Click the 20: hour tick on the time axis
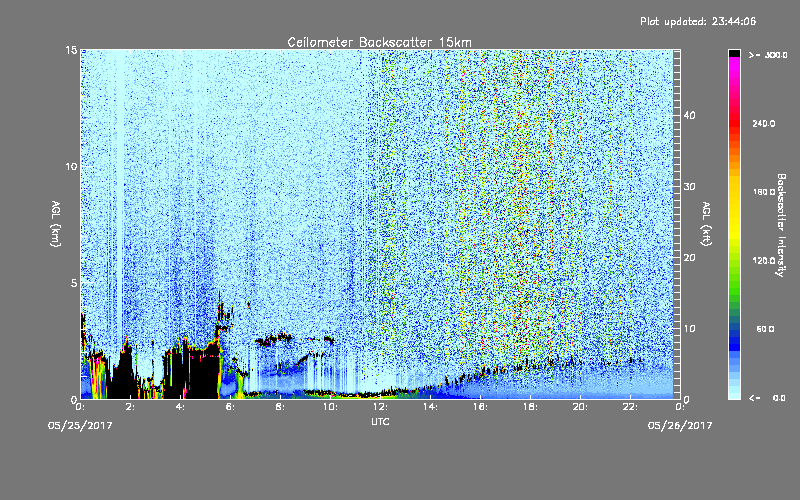 tap(580, 407)
